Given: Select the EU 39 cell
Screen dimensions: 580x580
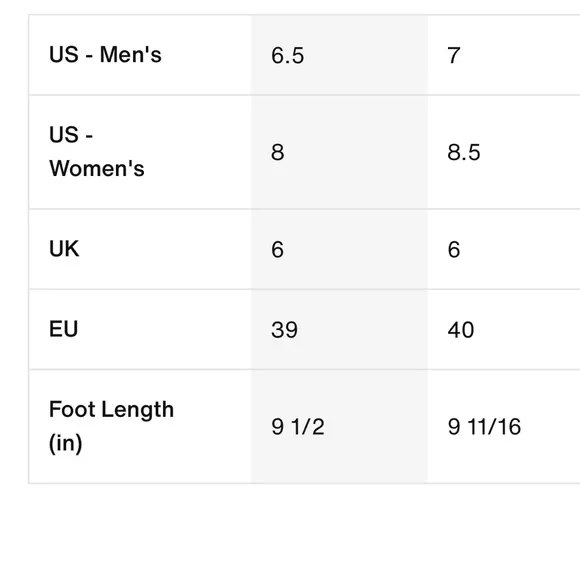Looking at the screenshot, I should (x=340, y=329).
